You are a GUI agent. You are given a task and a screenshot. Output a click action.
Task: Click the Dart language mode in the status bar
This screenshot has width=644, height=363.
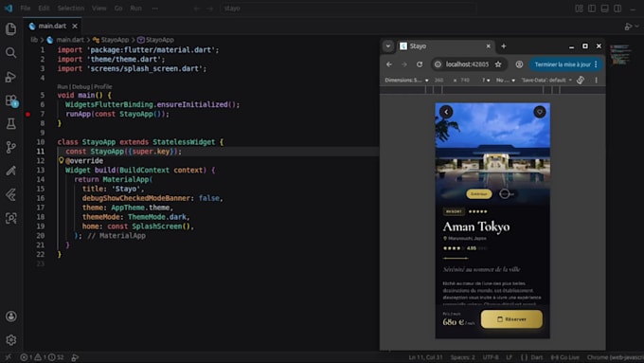(x=536, y=357)
